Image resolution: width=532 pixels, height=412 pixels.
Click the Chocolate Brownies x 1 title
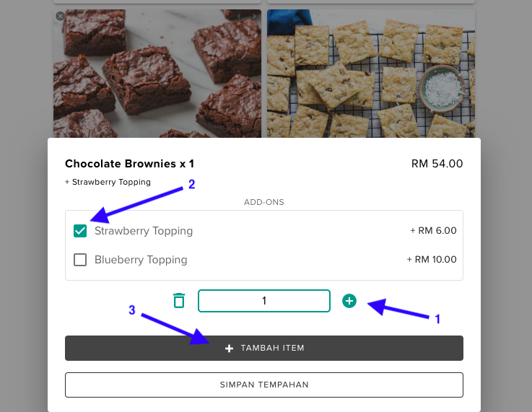click(x=129, y=164)
